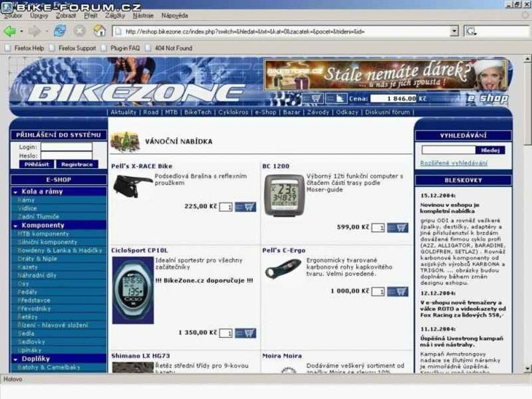
Task: Click quantity field for Pell's X-RACE Bike
Action: tap(226, 207)
